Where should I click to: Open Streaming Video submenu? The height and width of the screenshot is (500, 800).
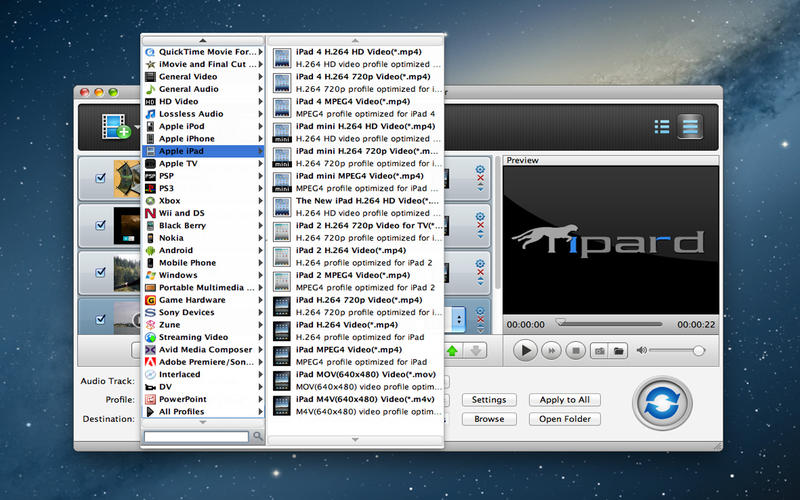(203, 337)
